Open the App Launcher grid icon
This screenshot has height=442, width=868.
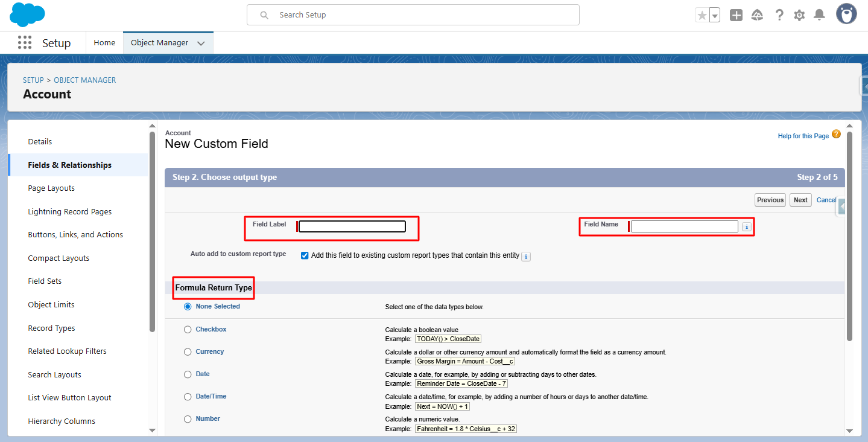25,43
